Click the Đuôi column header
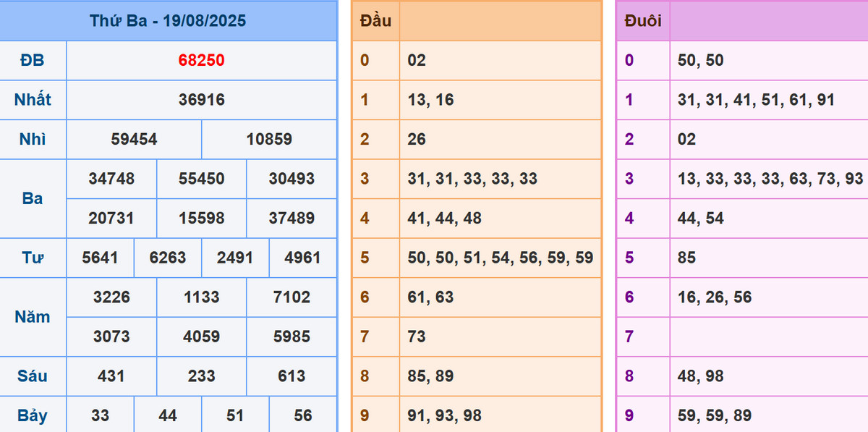The width and height of the screenshot is (868, 432). coord(642,21)
